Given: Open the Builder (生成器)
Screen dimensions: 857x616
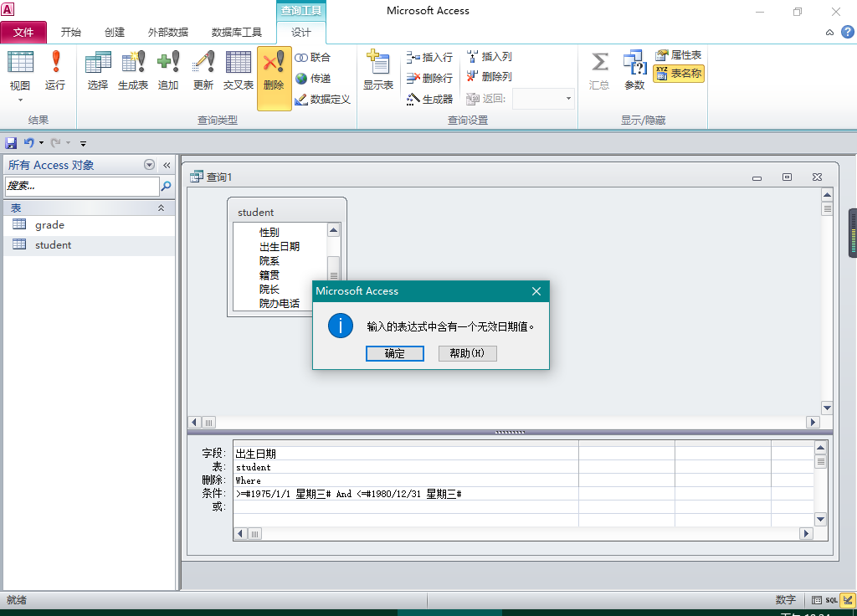Looking at the screenshot, I should (429, 99).
